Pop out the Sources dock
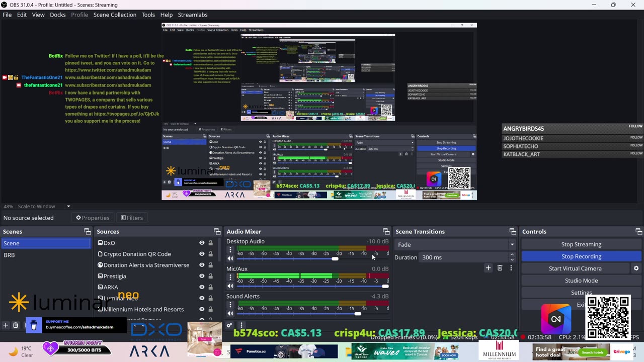This screenshot has width=644, height=362. pyautogui.click(x=217, y=232)
